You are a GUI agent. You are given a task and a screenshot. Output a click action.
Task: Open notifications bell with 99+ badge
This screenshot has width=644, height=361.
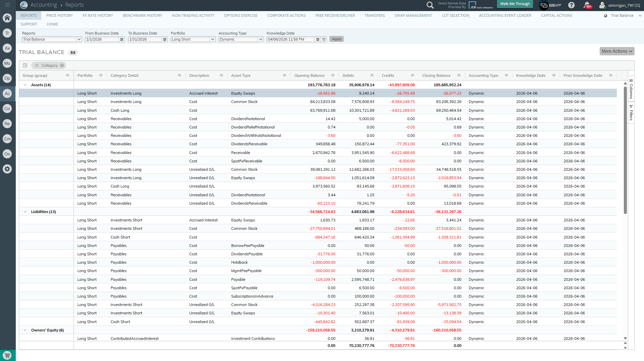point(587,5)
